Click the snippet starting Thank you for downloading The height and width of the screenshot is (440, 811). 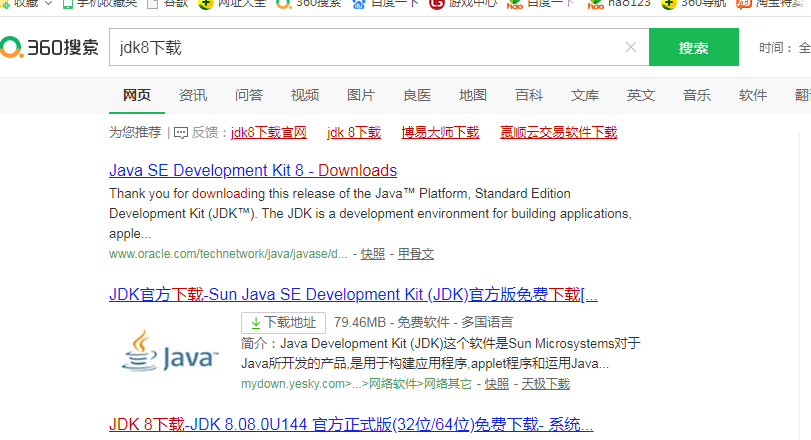tap(370, 214)
